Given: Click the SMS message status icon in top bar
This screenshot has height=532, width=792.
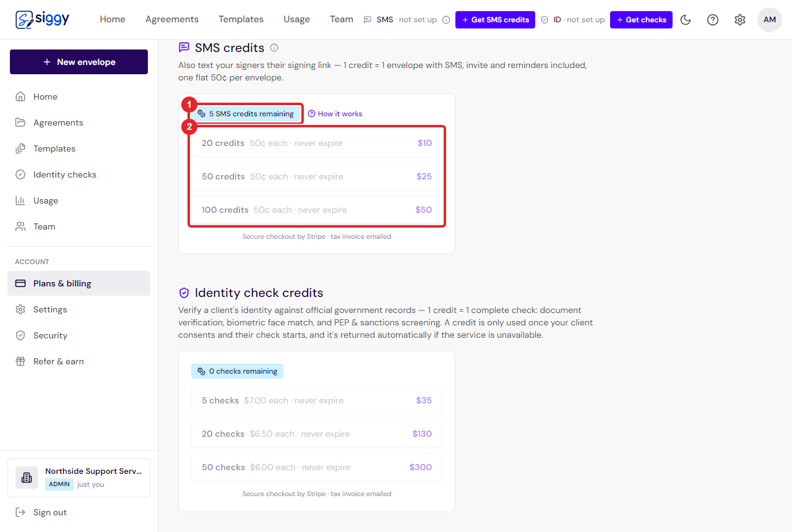Looking at the screenshot, I should (x=368, y=20).
